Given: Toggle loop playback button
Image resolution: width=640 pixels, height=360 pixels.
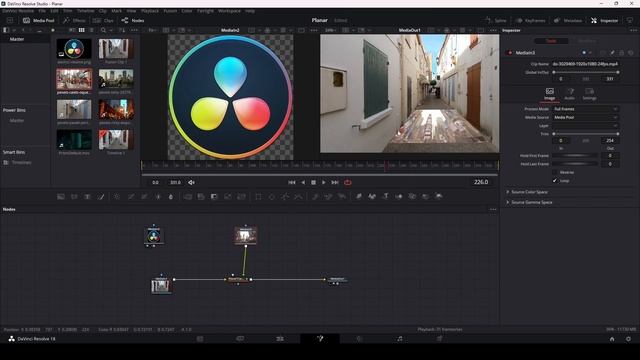Looking at the screenshot, I should click(348, 182).
